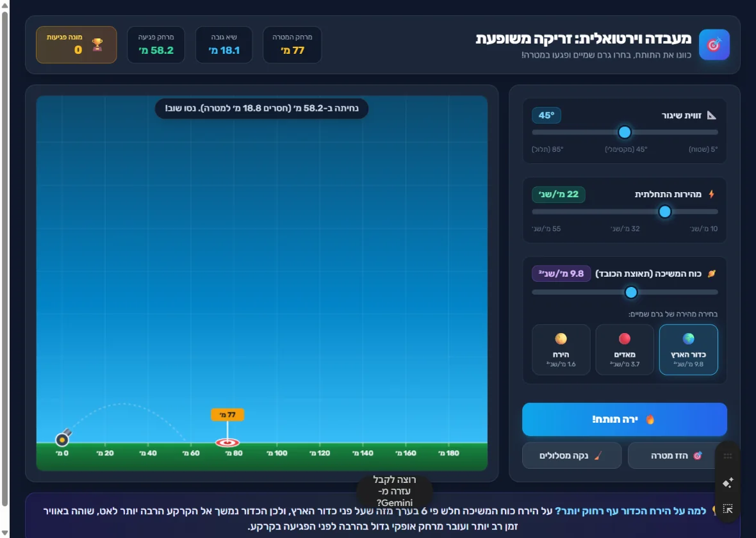Click the launch angle slider handle
756x538 pixels.
[625, 132]
